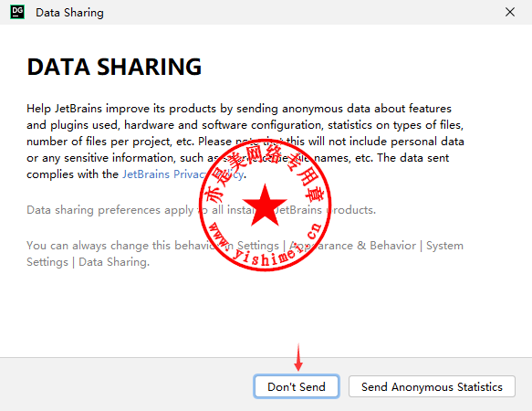The width and height of the screenshot is (532, 411).
Task: Click 'Settings | Data Sharing' on last line
Action: (x=88, y=262)
